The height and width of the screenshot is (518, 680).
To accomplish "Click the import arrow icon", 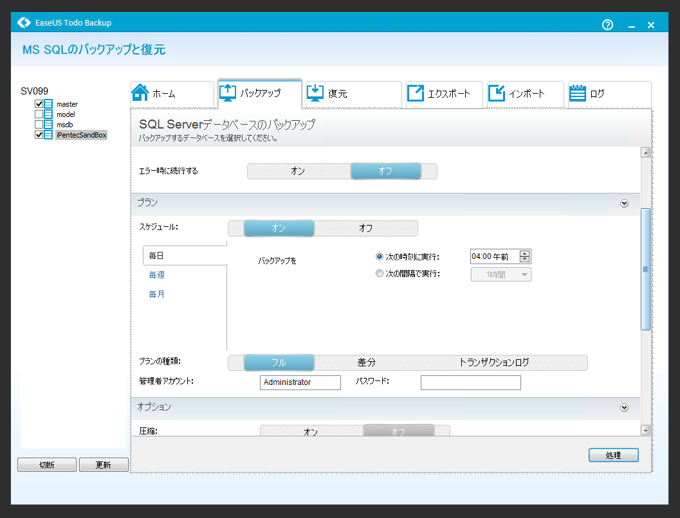I will pyautogui.click(x=497, y=93).
